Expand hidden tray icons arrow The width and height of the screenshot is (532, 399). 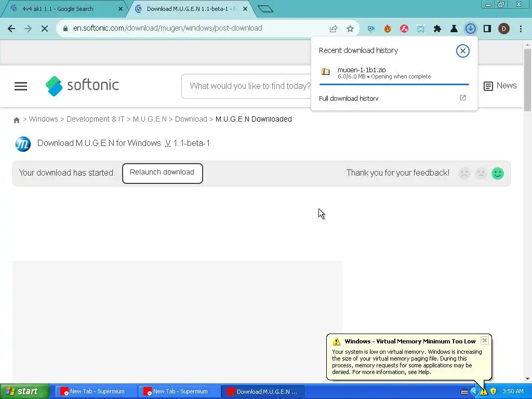coord(474,392)
